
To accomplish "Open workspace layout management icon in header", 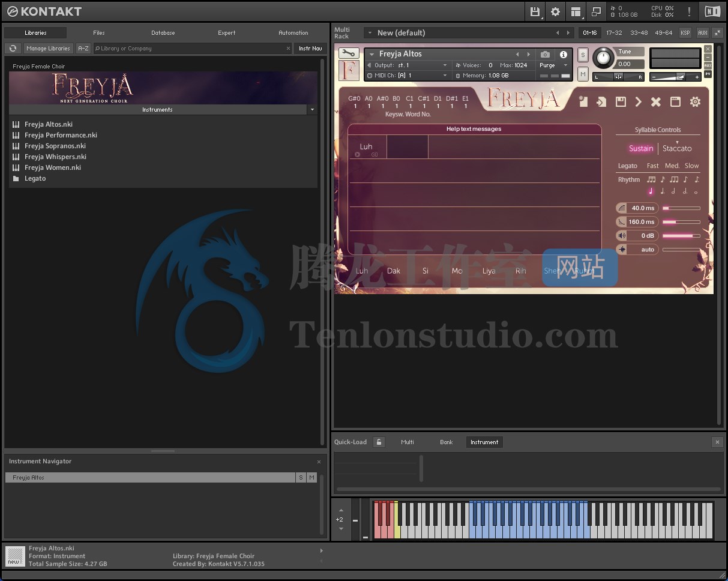I will click(576, 11).
